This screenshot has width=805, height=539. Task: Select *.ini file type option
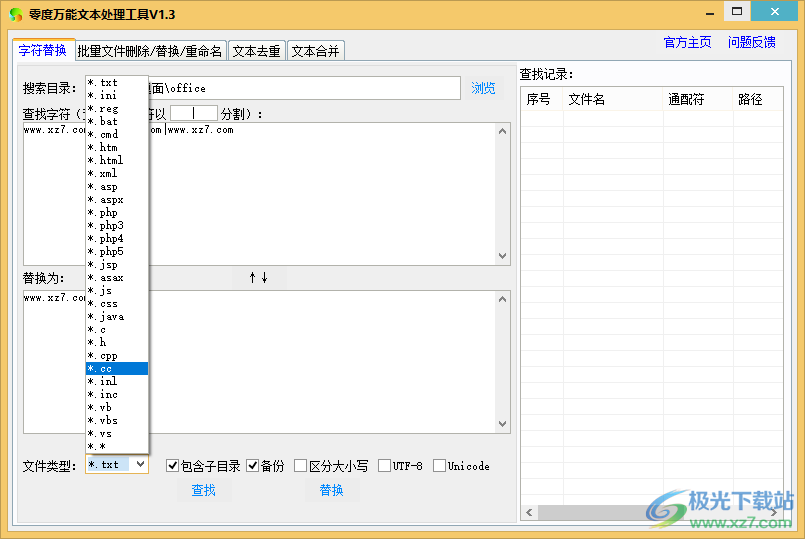click(117, 95)
